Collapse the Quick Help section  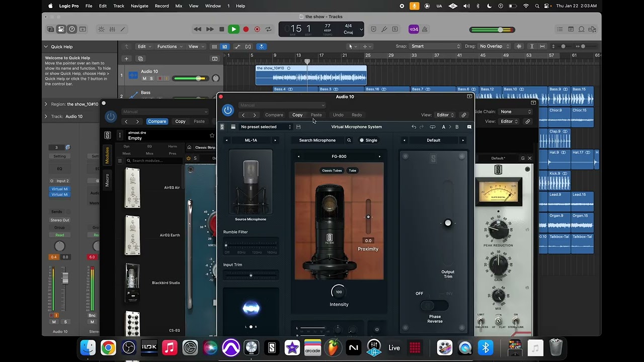point(46,47)
